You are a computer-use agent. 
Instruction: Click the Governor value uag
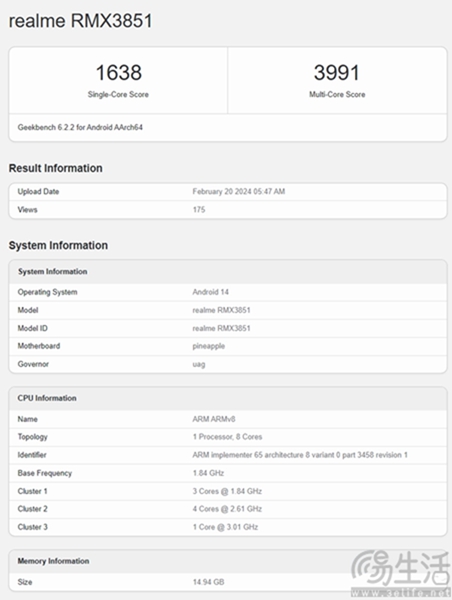[199, 364]
